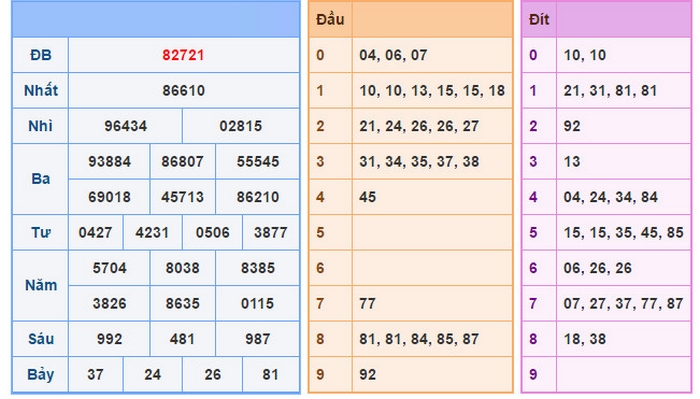This screenshot has width=700, height=399.
Task: Select the value 92 in Đít row 2
Action: 572,126
